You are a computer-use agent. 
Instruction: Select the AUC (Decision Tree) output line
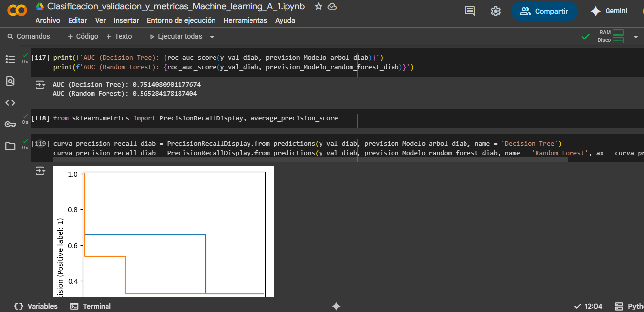[127, 85]
